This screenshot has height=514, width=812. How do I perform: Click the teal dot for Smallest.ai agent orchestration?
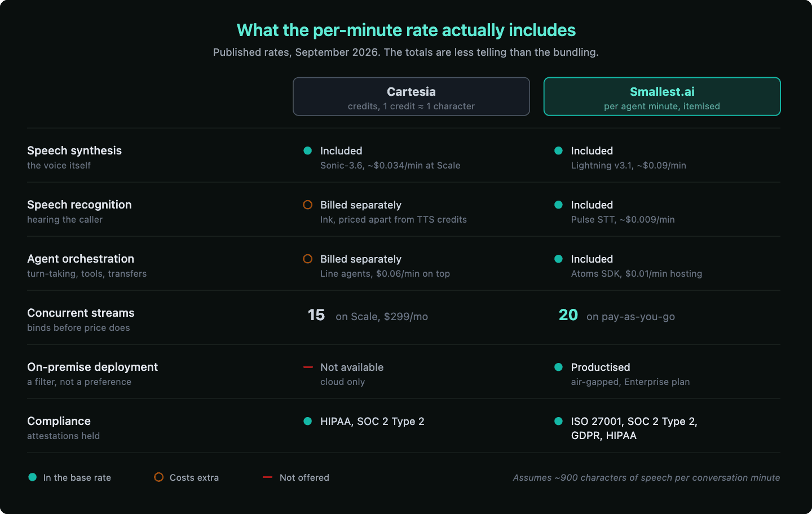point(558,259)
